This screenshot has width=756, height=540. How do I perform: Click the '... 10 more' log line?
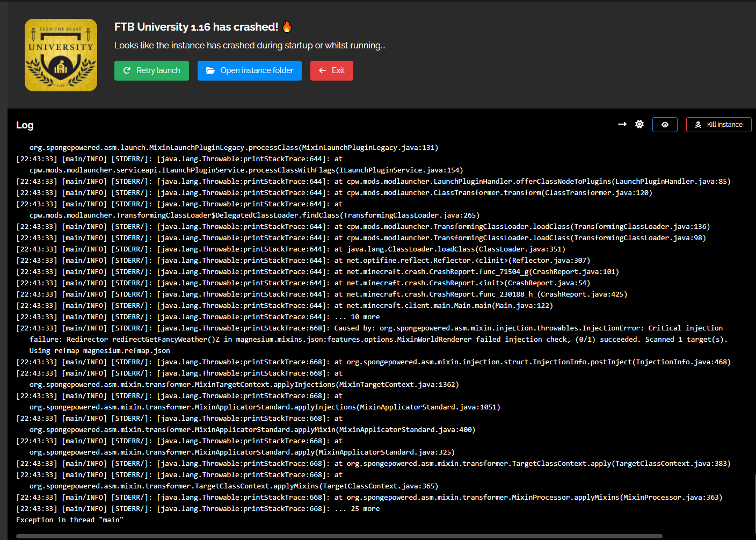coord(198,317)
